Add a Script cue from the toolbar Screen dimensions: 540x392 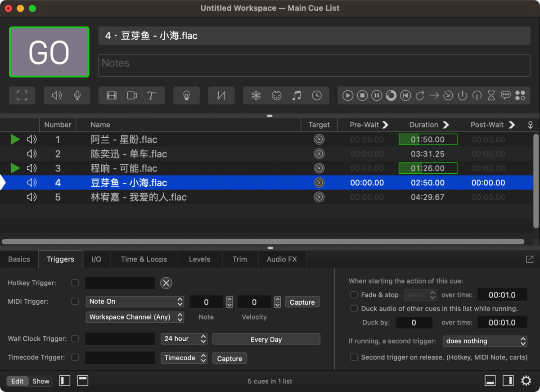(520, 95)
